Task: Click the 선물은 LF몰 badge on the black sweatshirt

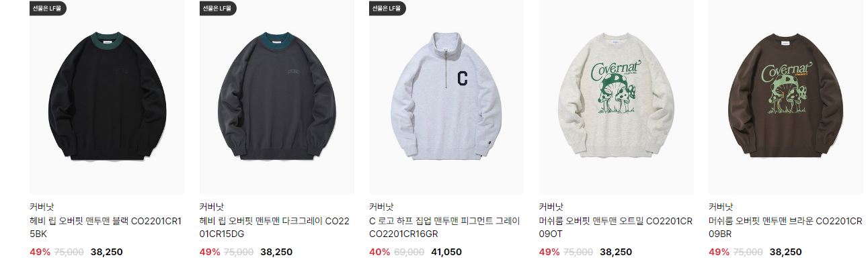Action: (48, 8)
